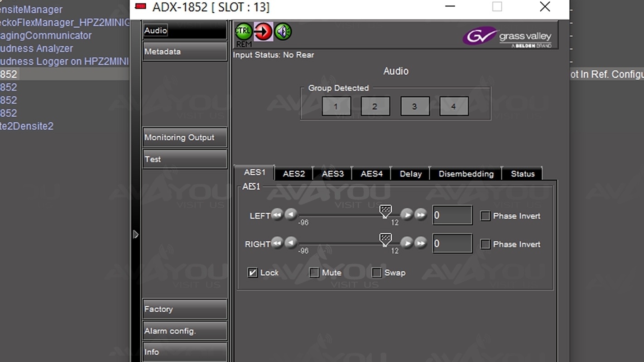644x362 pixels.
Task: Click the green CTRL REM status icon
Action: [x=244, y=32]
